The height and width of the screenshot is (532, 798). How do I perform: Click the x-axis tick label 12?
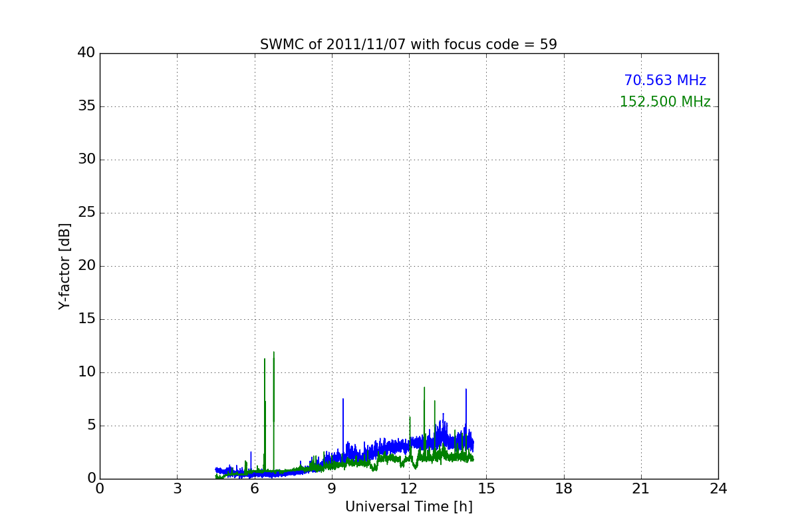tap(409, 489)
